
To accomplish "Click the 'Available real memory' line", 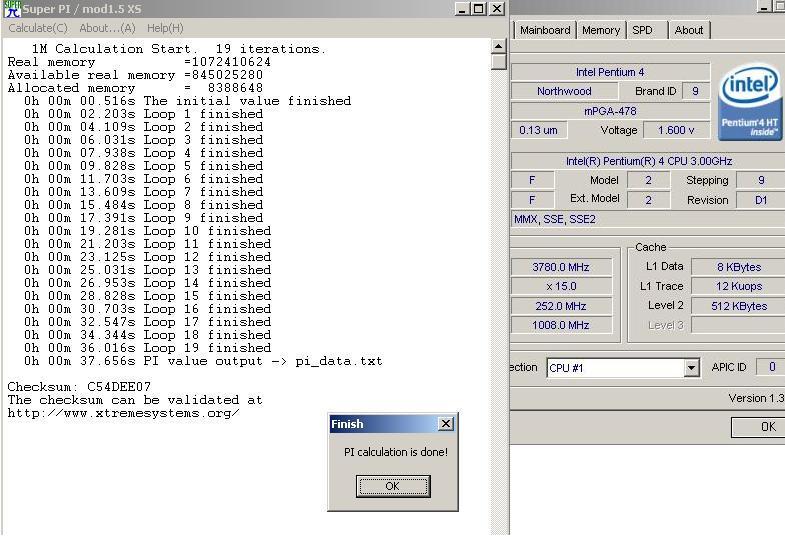I will pyautogui.click(x=135, y=75).
